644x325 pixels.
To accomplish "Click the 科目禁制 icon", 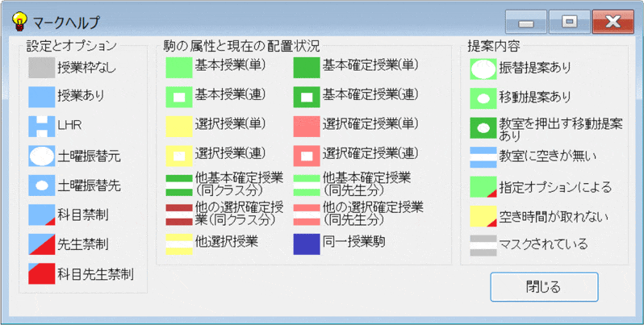I will (41, 215).
